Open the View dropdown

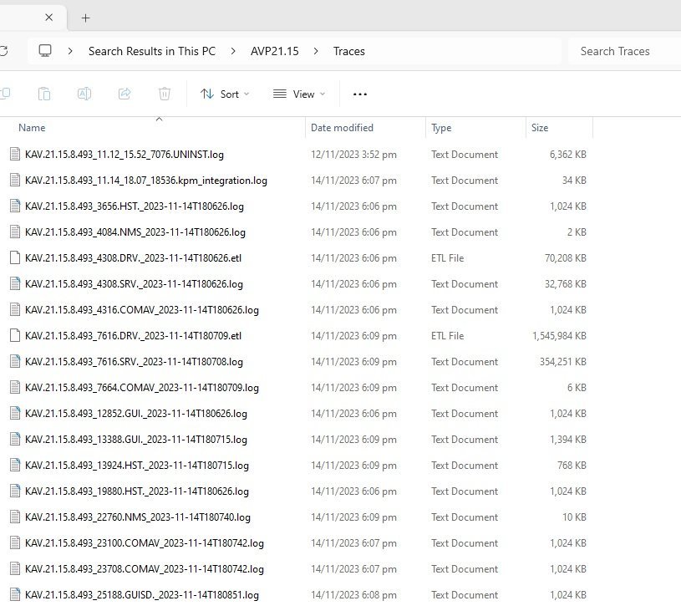click(298, 94)
